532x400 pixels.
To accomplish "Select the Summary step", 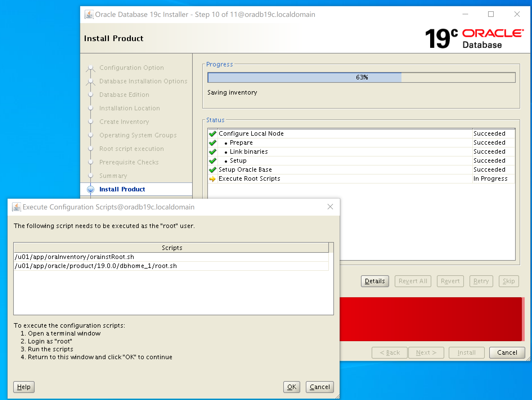I will tap(113, 176).
